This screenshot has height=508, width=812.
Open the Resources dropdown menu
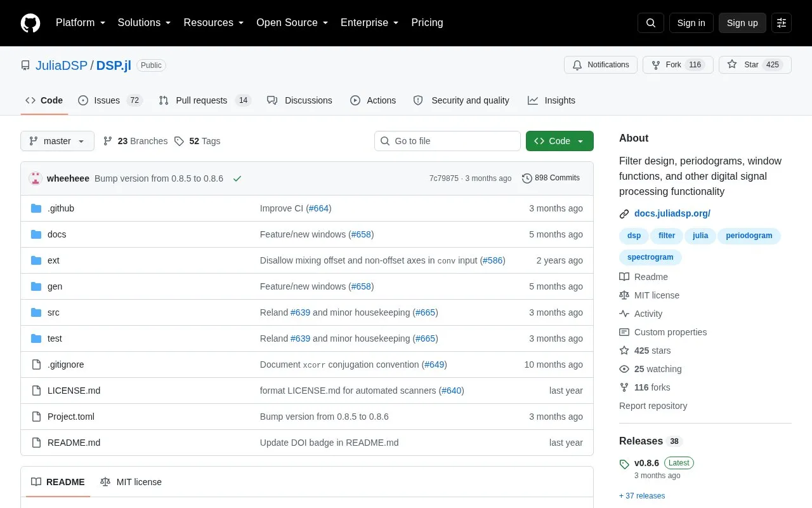[x=214, y=23]
